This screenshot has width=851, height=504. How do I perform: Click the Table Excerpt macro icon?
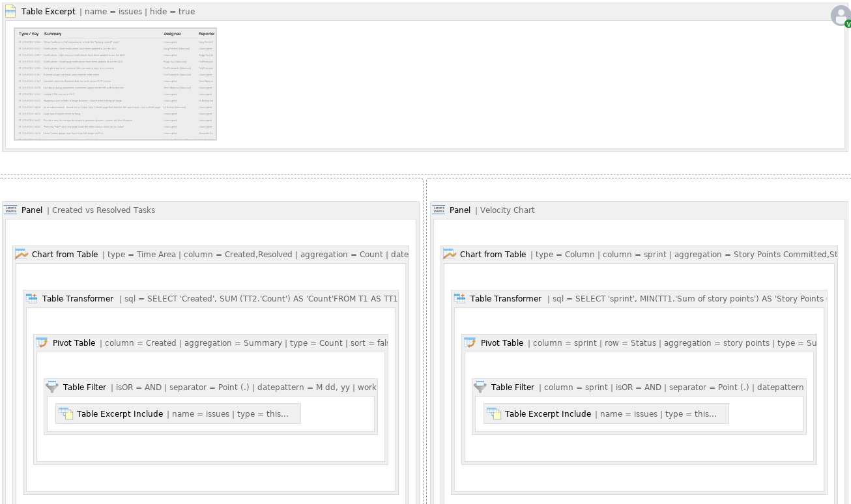coord(10,12)
